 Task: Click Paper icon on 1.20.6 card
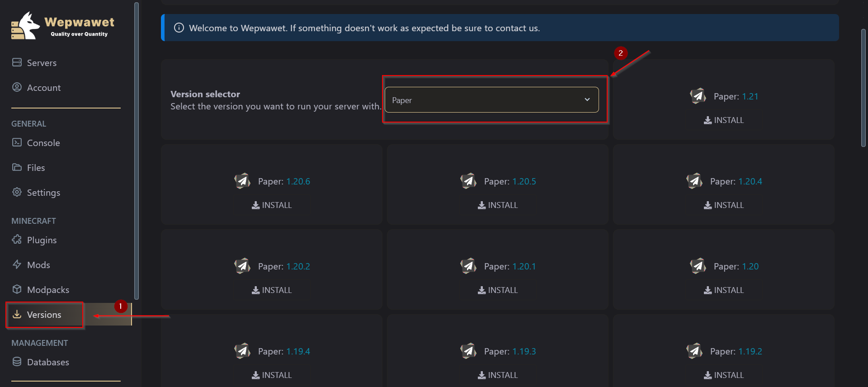click(242, 181)
